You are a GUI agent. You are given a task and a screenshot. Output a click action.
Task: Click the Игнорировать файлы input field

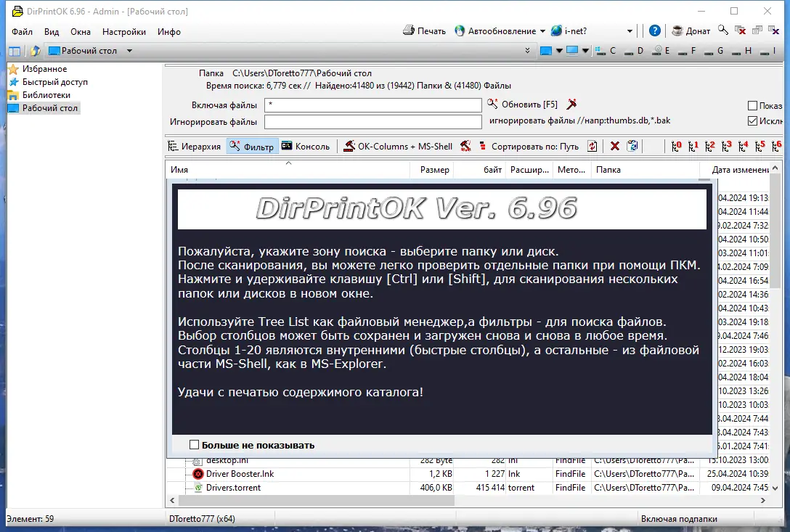(x=372, y=121)
